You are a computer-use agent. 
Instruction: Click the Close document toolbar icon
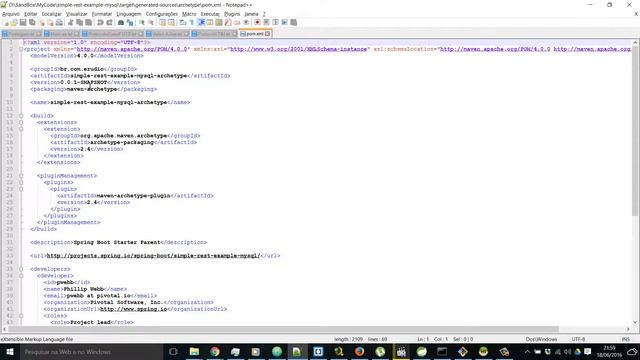click(x=42, y=22)
